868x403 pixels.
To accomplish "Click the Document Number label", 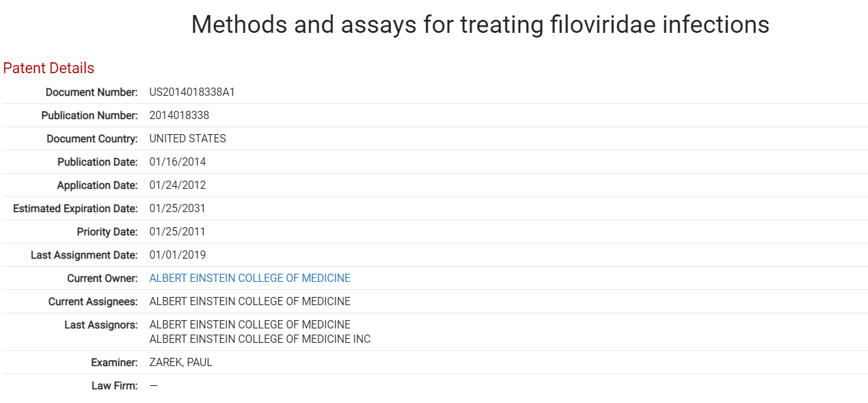I will tap(92, 92).
